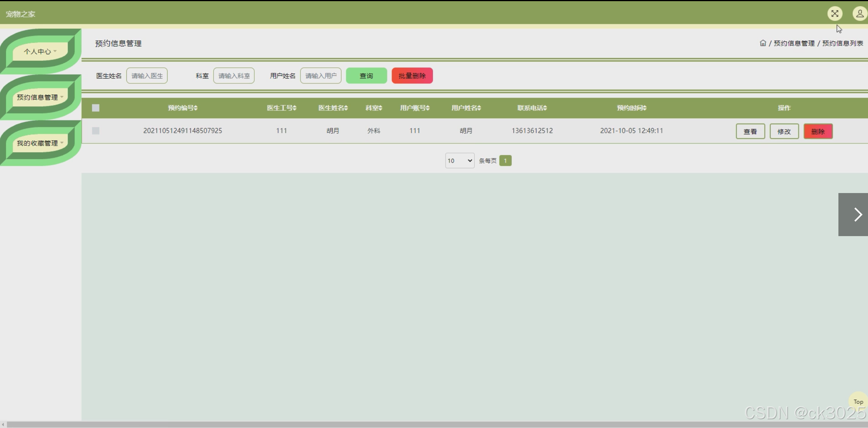Sort by 联系电话 column arrows
The width and height of the screenshot is (868, 428).
pyautogui.click(x=545, y=108)
